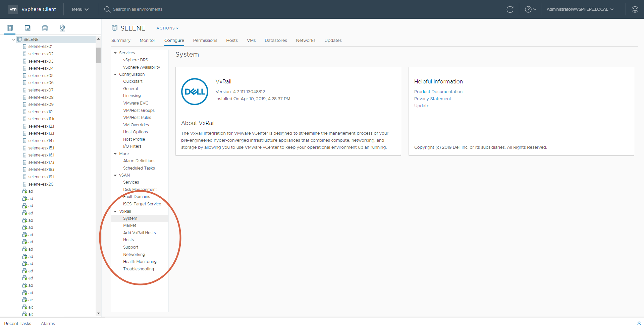Viewport: 644px width, 328px height.
Task: Switch to the Datastores tab
Action: [276, 41]
